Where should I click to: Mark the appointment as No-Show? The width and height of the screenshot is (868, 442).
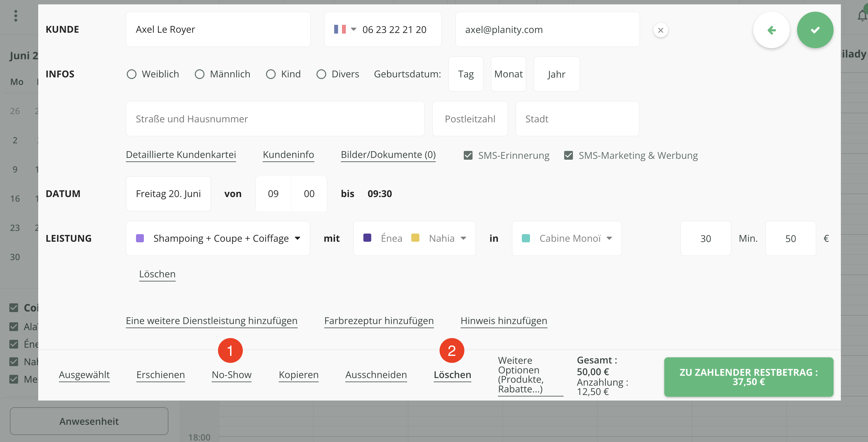tap(231, 375)
